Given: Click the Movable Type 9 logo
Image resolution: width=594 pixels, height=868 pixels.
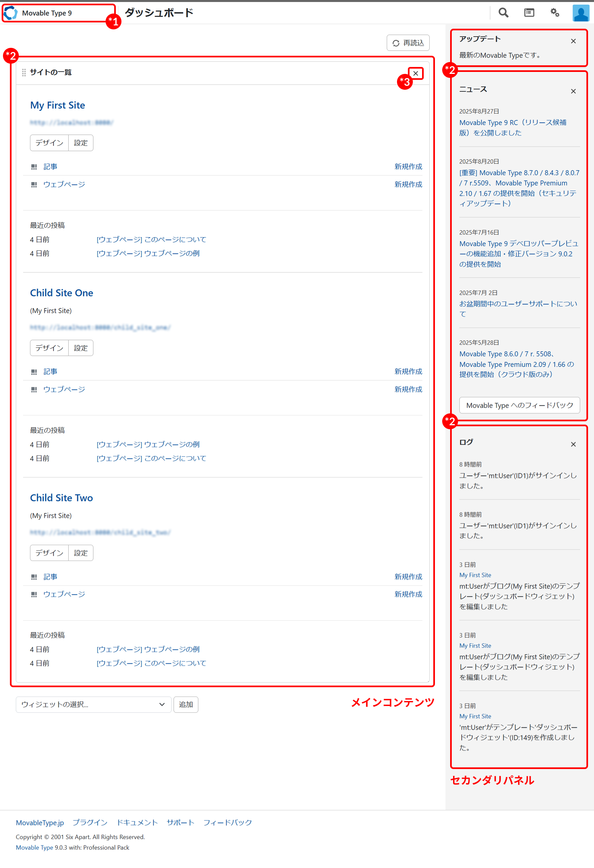Looking at the screenshot, I should click(11, 13).
